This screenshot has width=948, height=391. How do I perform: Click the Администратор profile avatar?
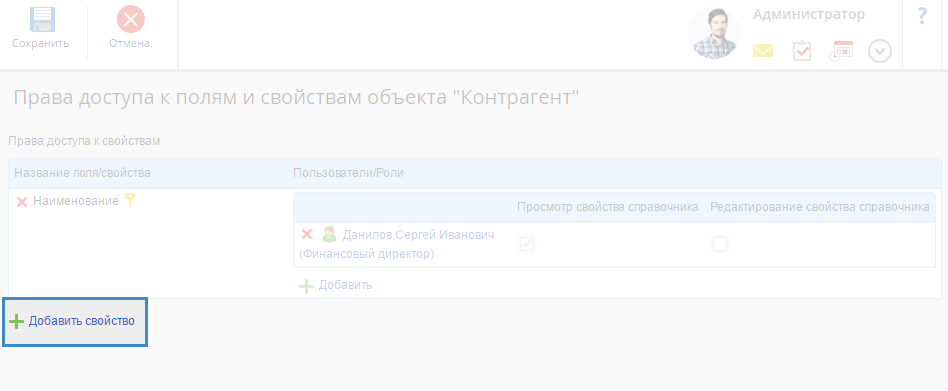click(x=714, y=33)
